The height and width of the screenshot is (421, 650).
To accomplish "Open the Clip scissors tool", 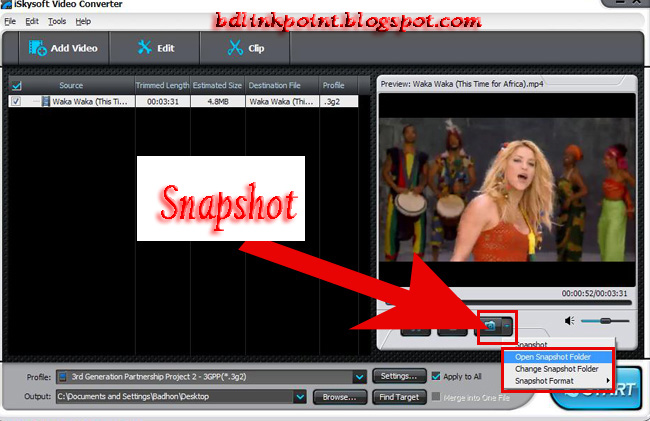I will (245, 48).
